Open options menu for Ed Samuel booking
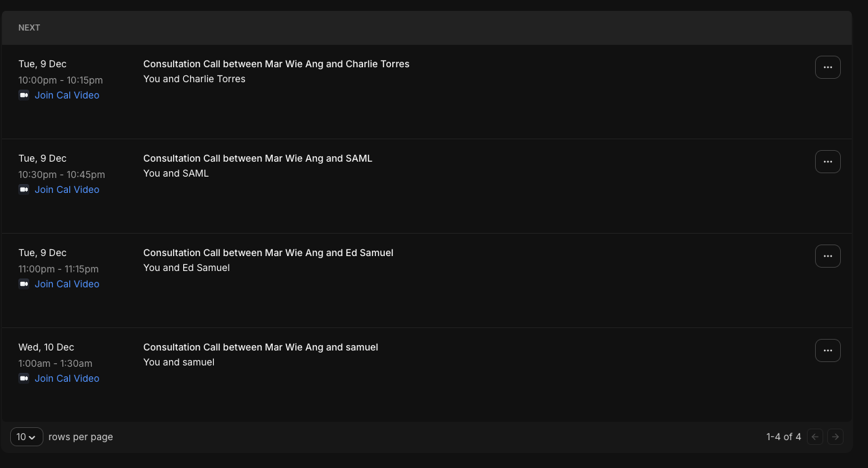The image size is (868, 468). pos(827,256)
